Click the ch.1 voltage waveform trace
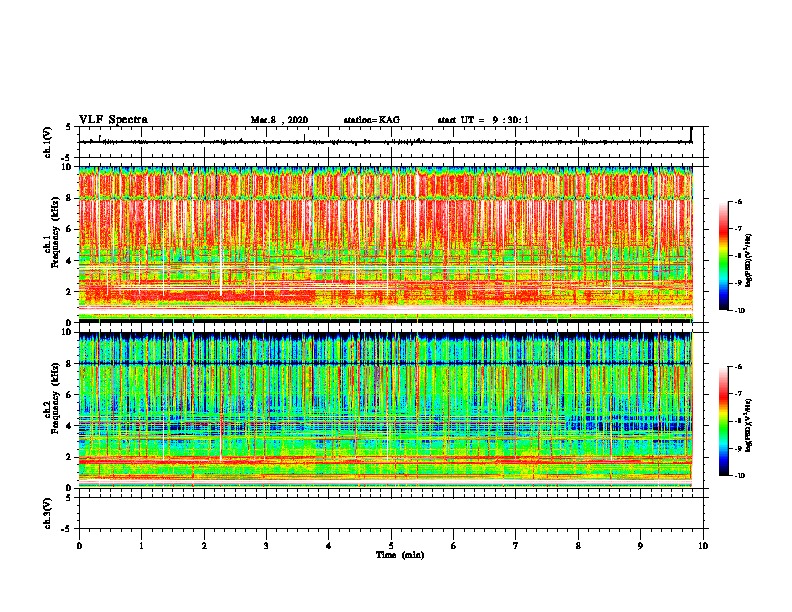The height and width of the screenshot is (612, 792). tap(385, 142)
